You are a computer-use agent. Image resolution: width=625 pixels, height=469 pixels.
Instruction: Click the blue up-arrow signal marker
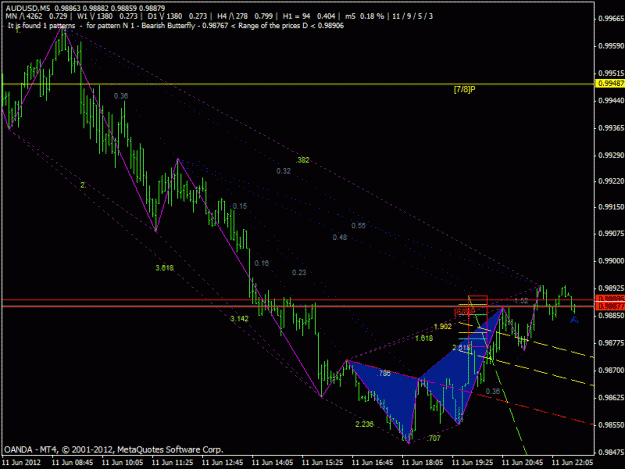[574, 319]
